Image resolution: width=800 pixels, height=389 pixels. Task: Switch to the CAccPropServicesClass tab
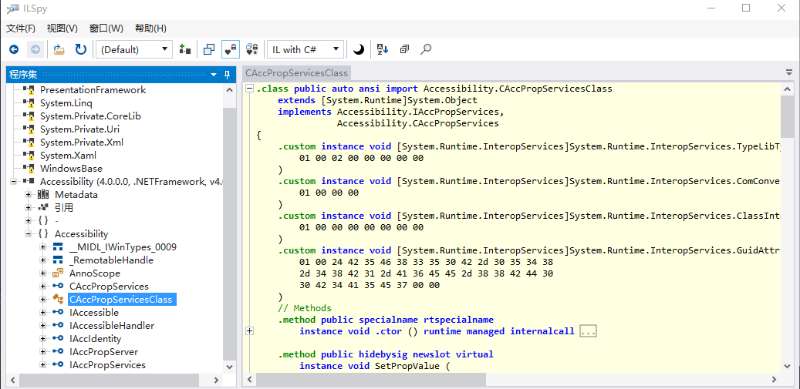click(296, 73)
